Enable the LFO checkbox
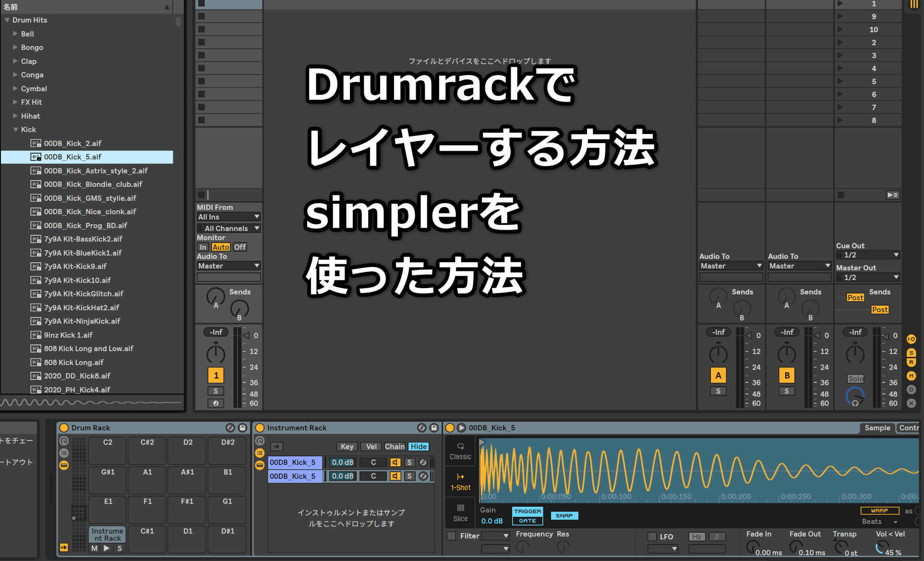This screenshot has height=561, width=924. (x=652, y=537)
